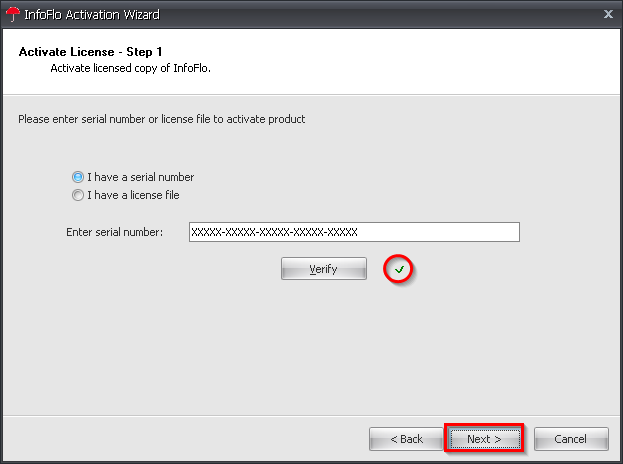Click the "Enter serial number:" field label
Viewport: 623px width, 464px height.
[x=114, y=232]
